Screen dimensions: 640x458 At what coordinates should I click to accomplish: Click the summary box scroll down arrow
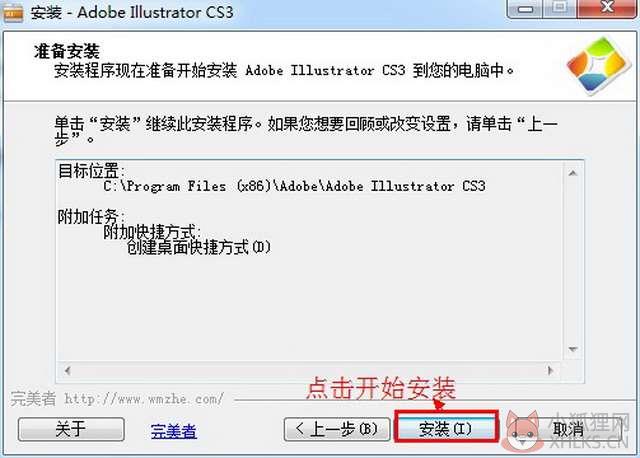[x=573, y=349]
